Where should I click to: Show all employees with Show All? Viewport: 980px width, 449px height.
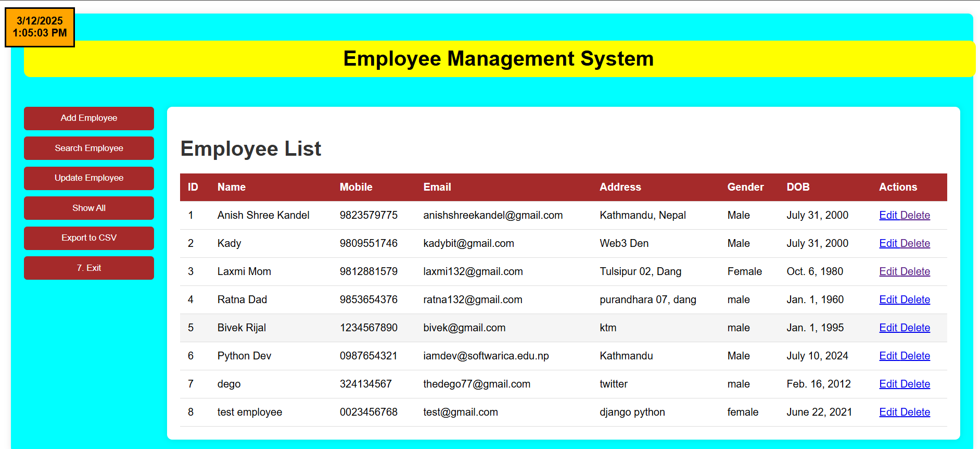pos(89,208)
